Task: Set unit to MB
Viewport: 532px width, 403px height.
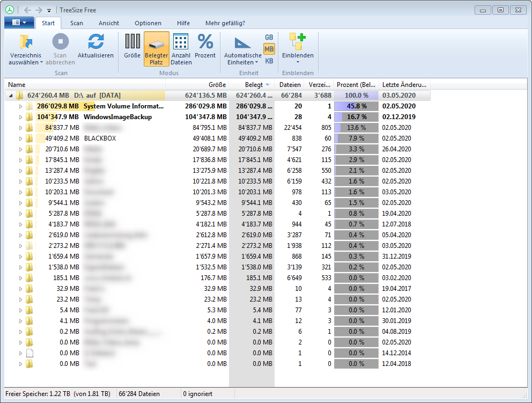Action: point(269,49)
